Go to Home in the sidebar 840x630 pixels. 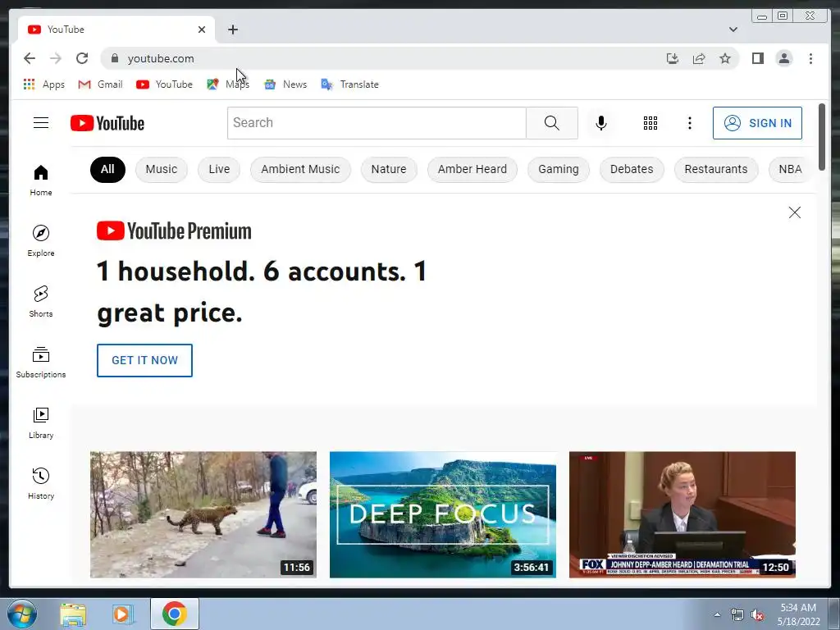[41, 180]
